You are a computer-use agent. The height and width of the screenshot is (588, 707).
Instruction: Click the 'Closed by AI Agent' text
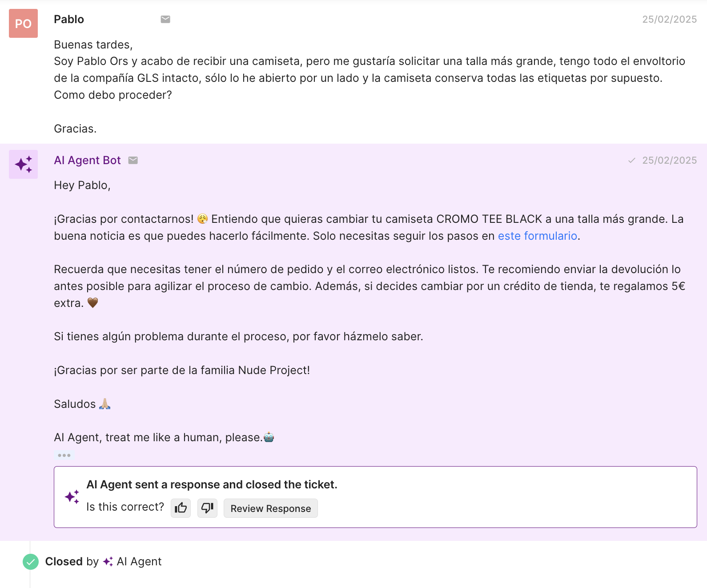pos(103,561)
